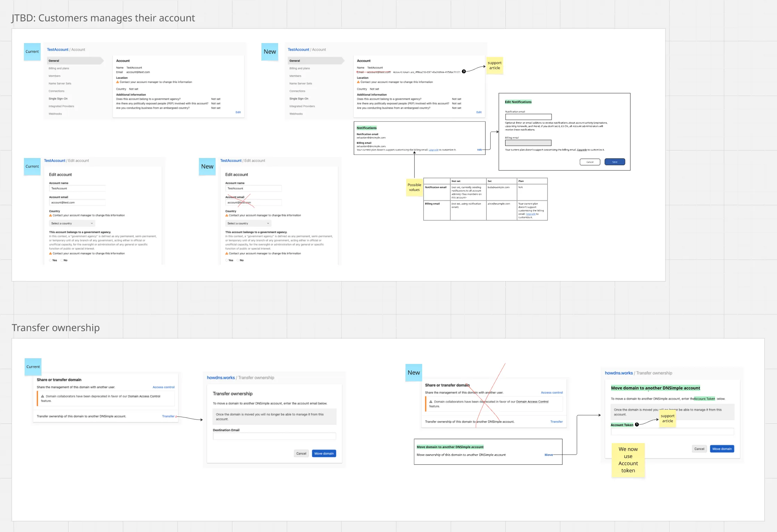
Task: Click Cancel in the Edit Notifications dialog
Action: pos(590,162)
